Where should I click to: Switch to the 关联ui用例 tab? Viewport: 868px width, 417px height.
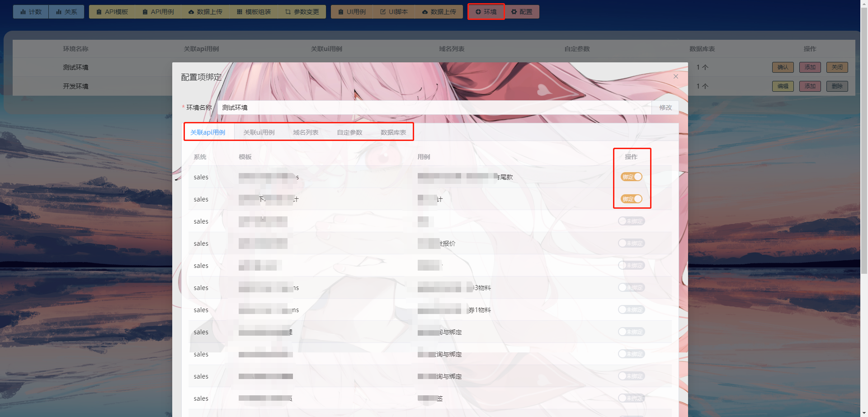click(x=259, y=132)
